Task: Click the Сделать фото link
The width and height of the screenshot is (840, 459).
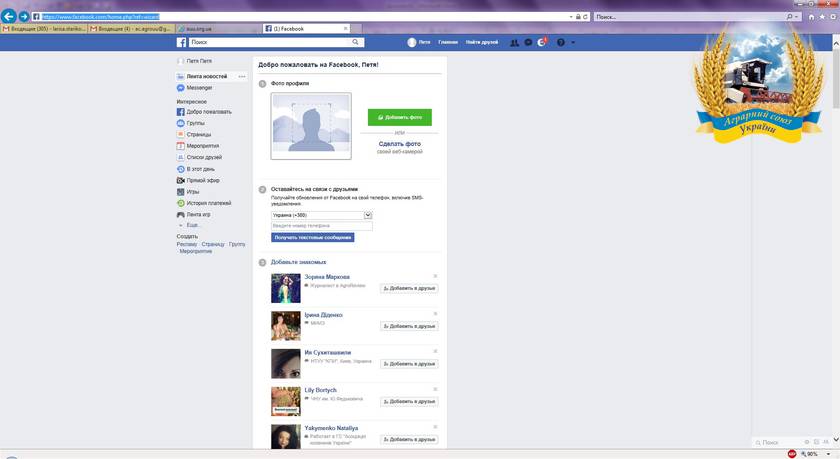Action: pos(400,144)
